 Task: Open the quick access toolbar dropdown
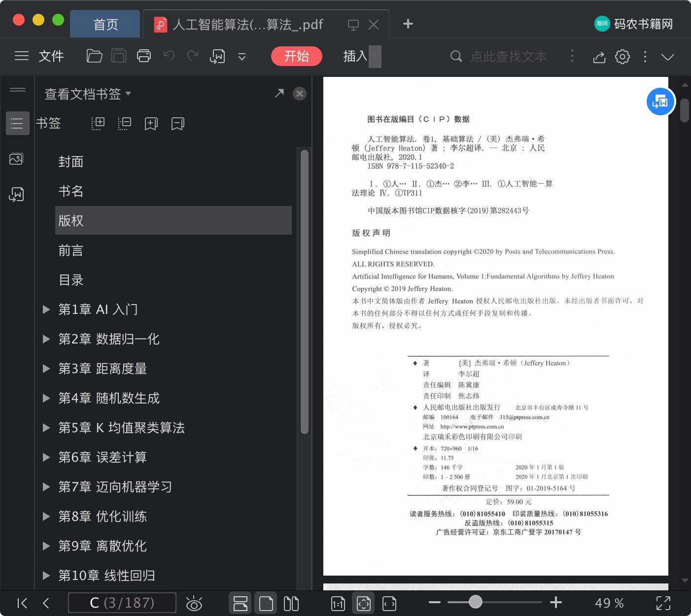(x=242, y=57)
